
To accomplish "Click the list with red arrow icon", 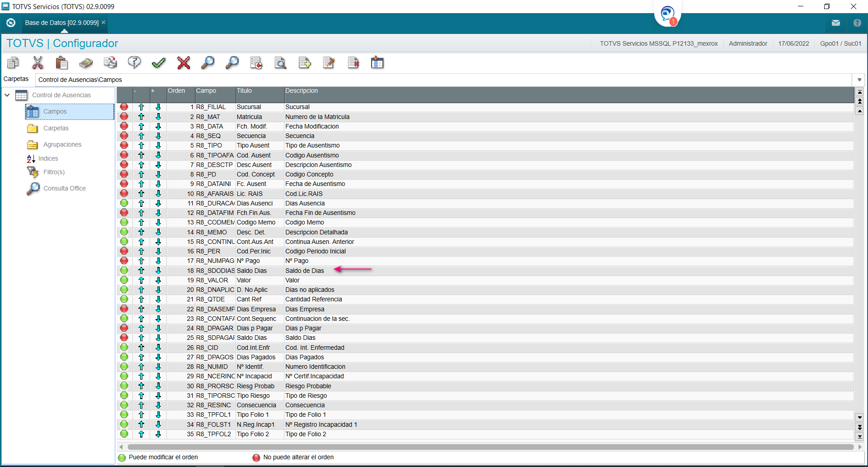I will point(256,62).
